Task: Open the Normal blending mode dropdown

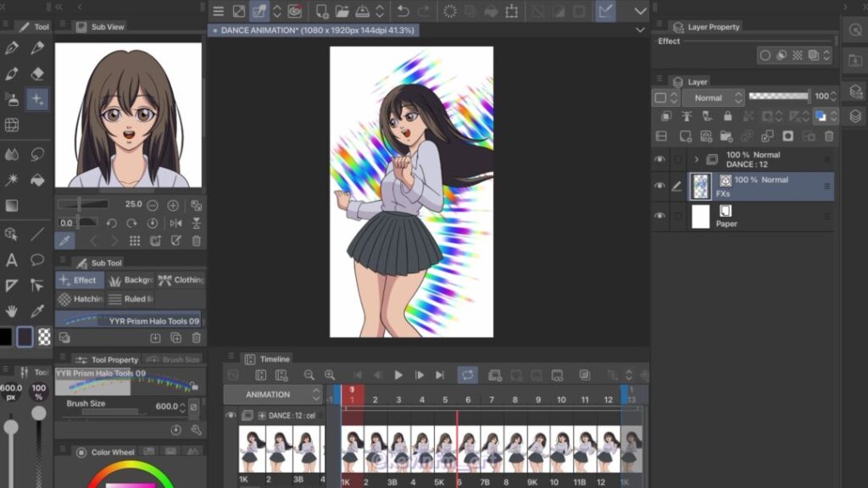Action: (x=713, y=98)
